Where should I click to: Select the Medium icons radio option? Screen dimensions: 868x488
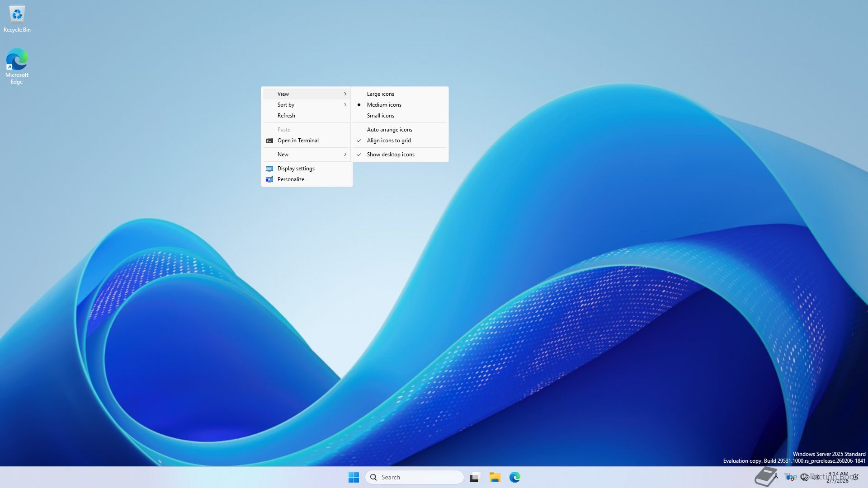384,105
